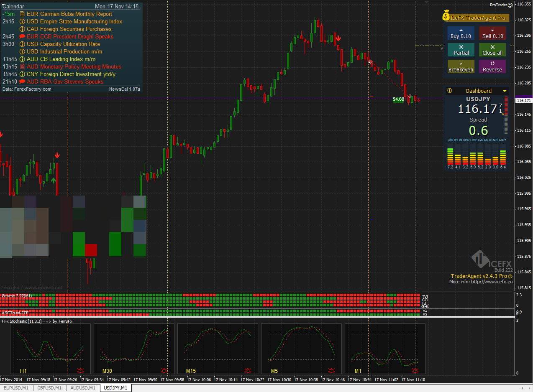Viewport: 533px width, 392px height.
Task: Click the M15 stochastic mini chart
Action: tap(218, 349)
